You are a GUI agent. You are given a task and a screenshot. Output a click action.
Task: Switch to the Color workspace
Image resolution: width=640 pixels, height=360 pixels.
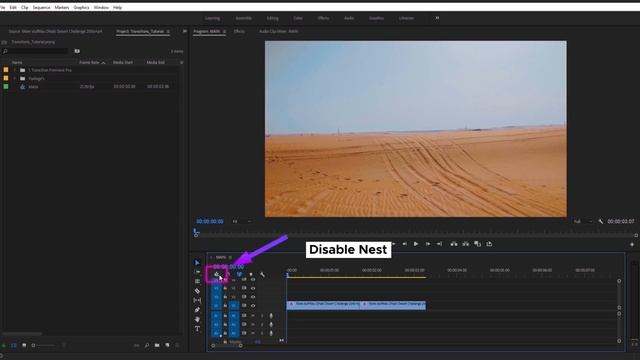coord(298,18)
